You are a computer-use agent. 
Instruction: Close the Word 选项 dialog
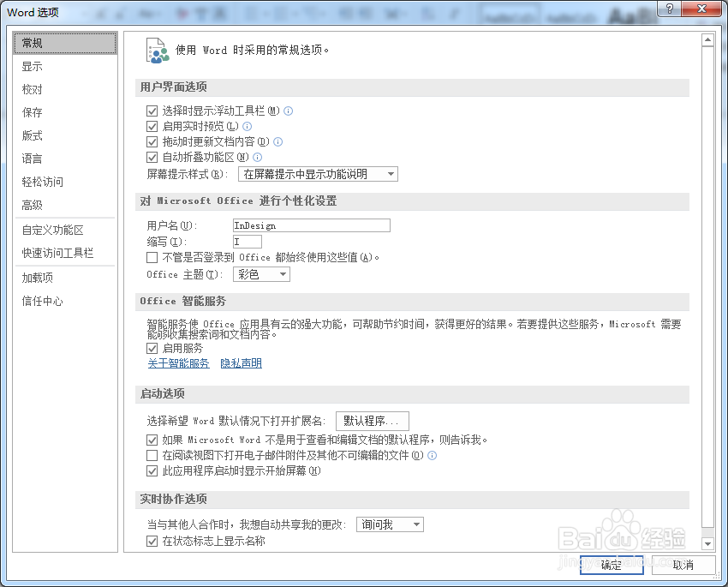point(702,9)
